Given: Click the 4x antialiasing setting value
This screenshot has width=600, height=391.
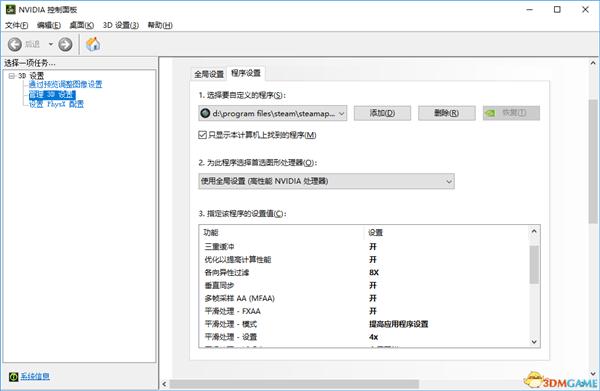Looking at the screenshot, I should click(x=373, y=337).
